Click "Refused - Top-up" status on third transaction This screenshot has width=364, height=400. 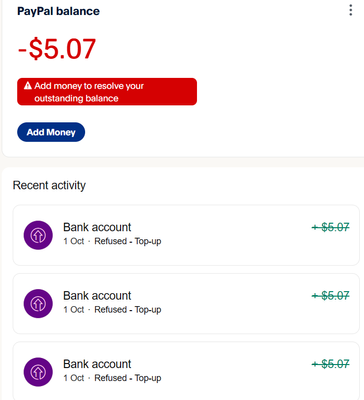pos(128,378)
